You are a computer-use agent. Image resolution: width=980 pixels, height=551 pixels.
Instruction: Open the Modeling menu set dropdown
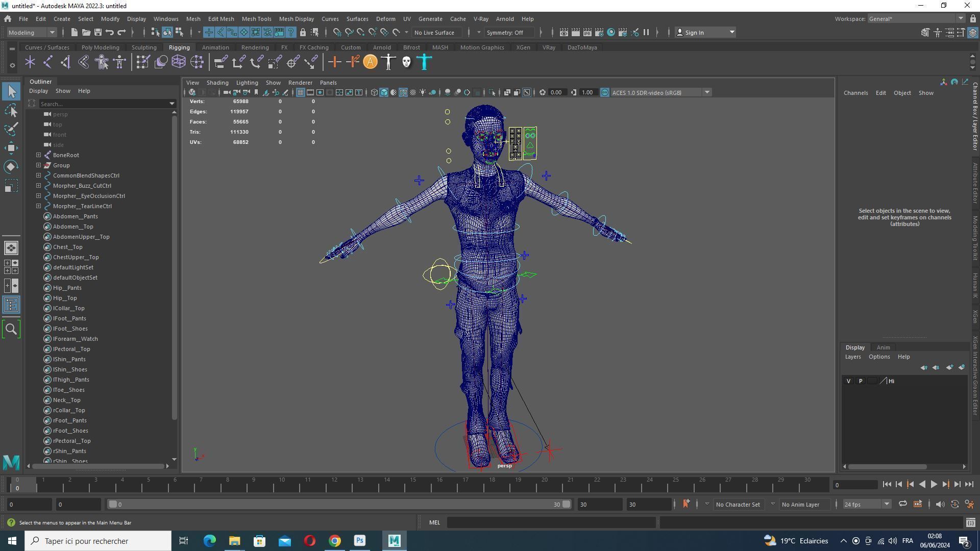[32, 33]
